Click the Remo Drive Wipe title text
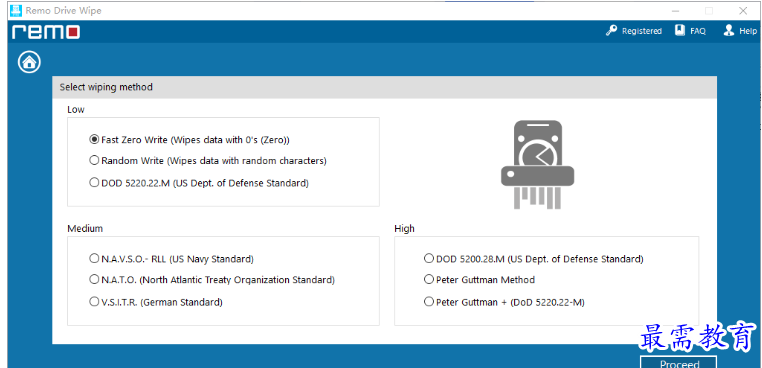The image size is (762, 368). (x=64, y=11)
